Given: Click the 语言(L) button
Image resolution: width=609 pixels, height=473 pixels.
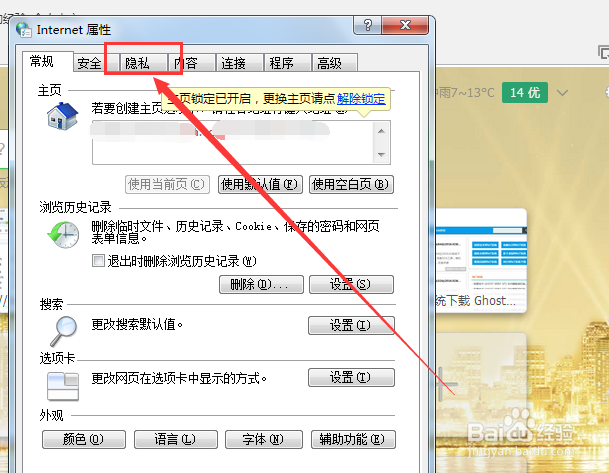Looking at the screenshot, I should click(176, 439).
